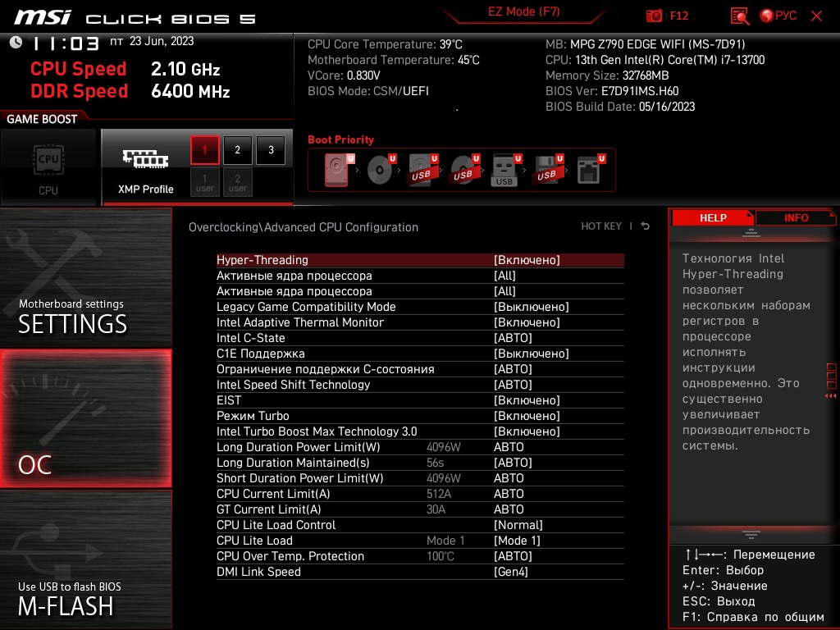Switch to EZ Mode (F7)
The height and width of the screenshot is (630, 840).
click(523, 11)
